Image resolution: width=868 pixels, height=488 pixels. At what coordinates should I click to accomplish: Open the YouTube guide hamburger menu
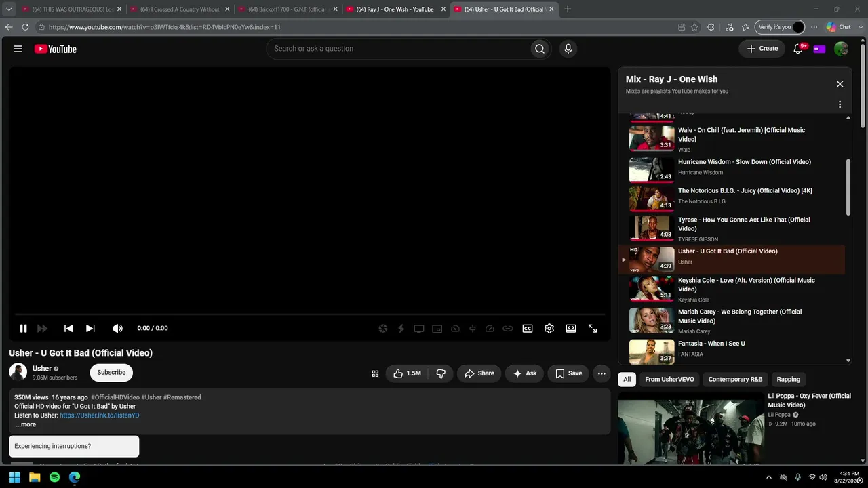pos(18,49)
